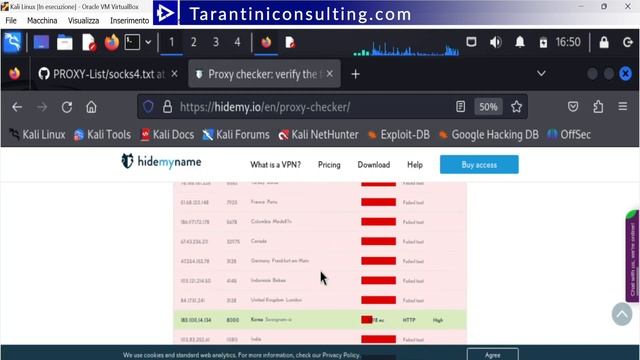
Task: Open the Kali Linux bookmark
Action: click(x=38, y=135)
